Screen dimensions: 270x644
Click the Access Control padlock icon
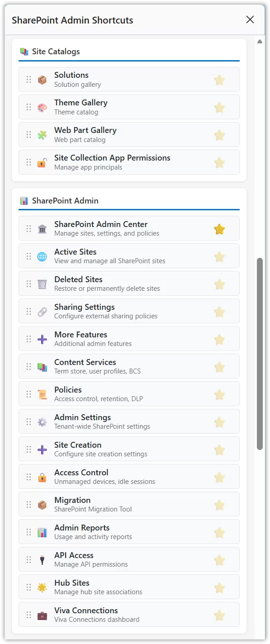42,477
